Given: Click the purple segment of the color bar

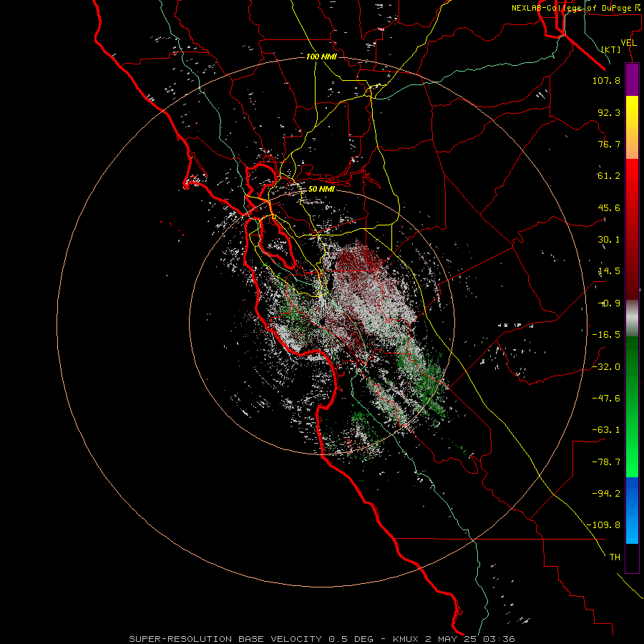Looking at the screenshot, I should 632,80.
